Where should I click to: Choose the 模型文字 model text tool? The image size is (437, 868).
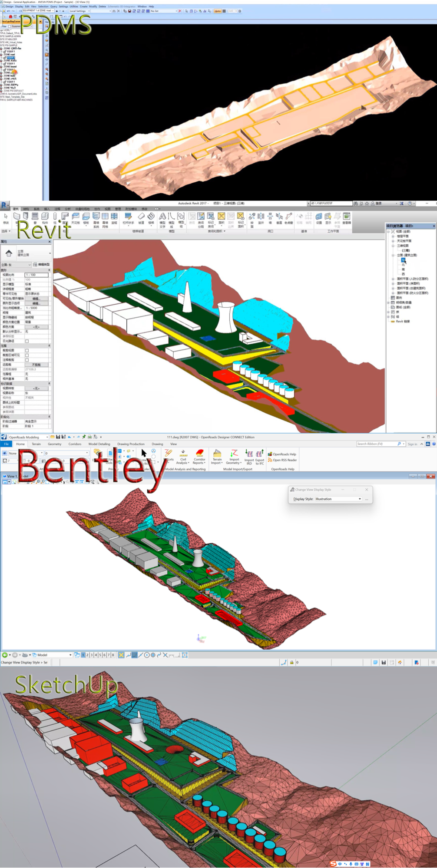click(x=162, y=220)
